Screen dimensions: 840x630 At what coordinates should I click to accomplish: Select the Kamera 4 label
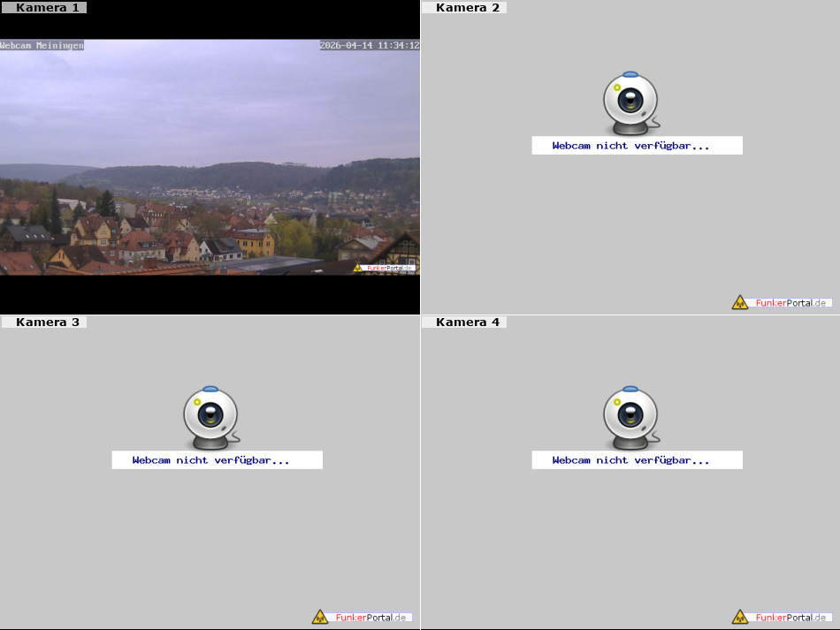(x=468, y=323)
